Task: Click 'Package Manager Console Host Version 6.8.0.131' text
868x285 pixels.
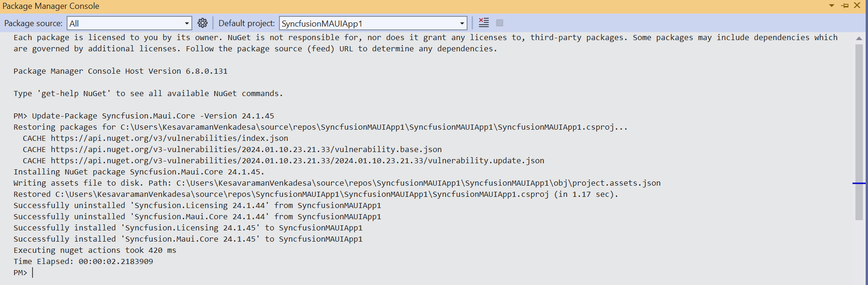Action: pyautogui.click(x=121, y=71)
